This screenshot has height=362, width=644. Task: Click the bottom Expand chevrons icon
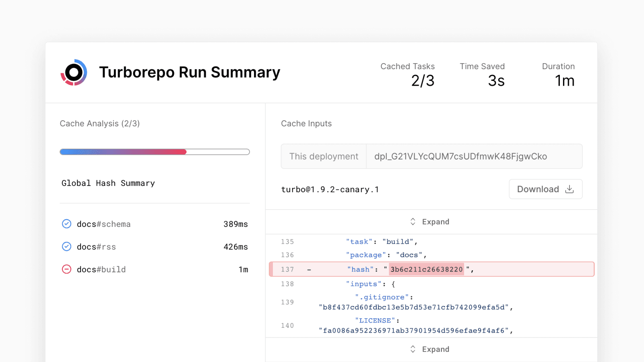click(x=413, y=349)
